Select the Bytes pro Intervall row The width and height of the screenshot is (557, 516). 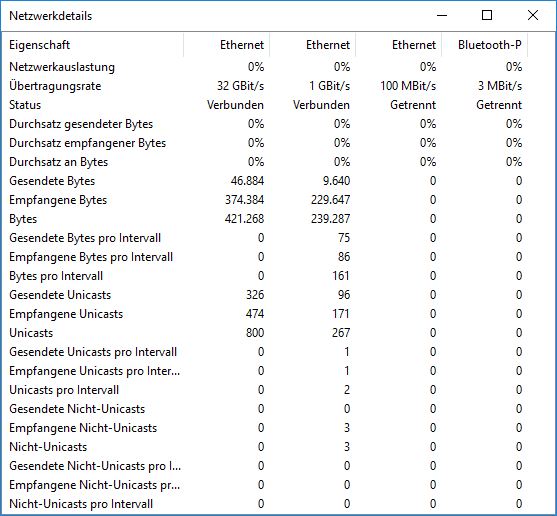(x=265, y=276)
